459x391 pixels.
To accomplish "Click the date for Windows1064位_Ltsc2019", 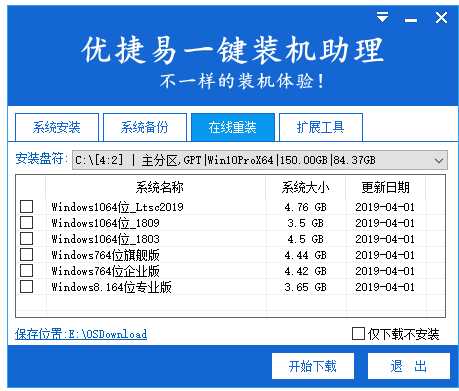I will coord(385,207).
